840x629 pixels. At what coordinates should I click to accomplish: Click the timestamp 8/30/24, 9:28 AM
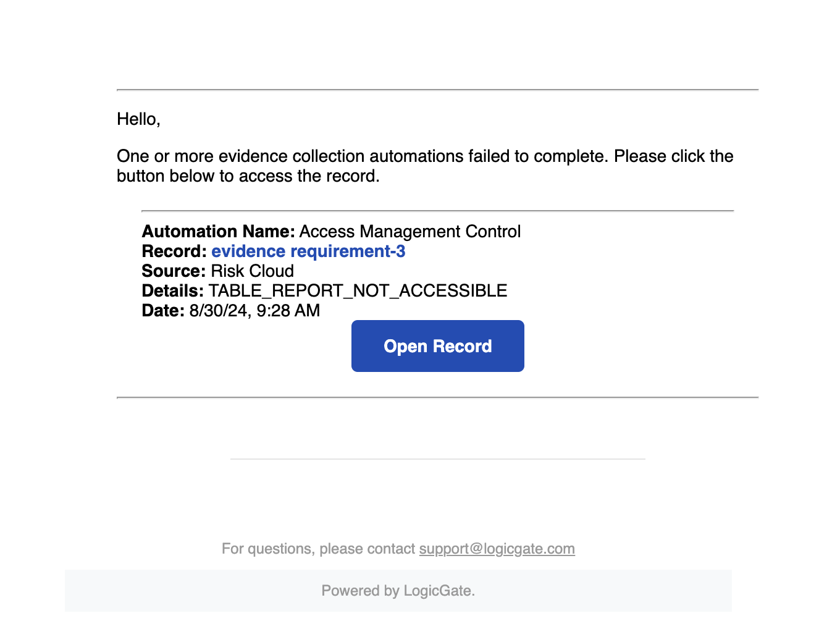tap(254, 310)
